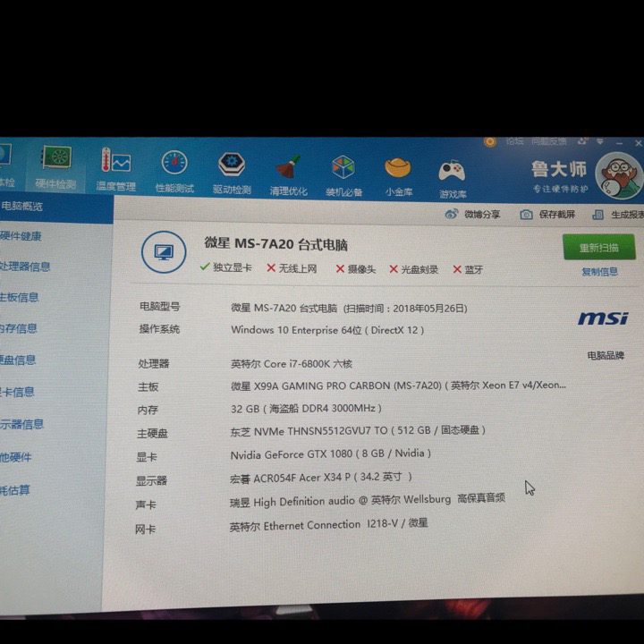This screenshot has height=644, width=644.
Task: Open the skin/upload icon in title bar
Action: (x=583, y=141)
